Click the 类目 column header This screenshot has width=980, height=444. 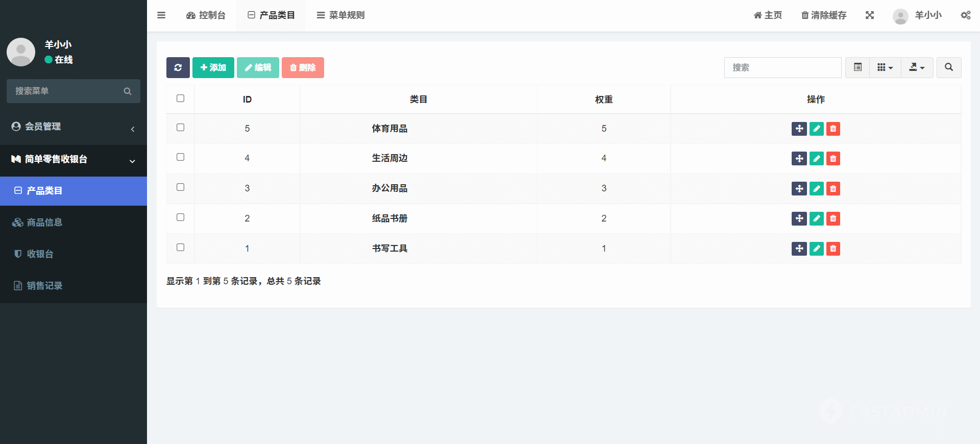pos(419,100)
